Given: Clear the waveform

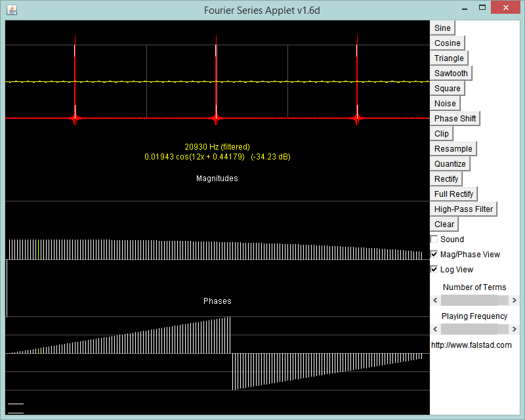Looking at the screenshot, I should pos(444,224).
